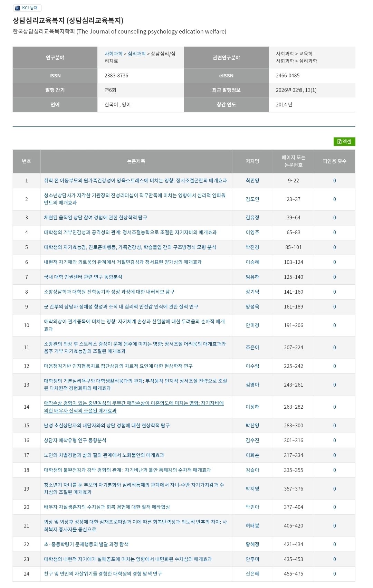Screen dimensions: 373x588
Task: Click the 논문제목 column header
Action: [136, 161]
